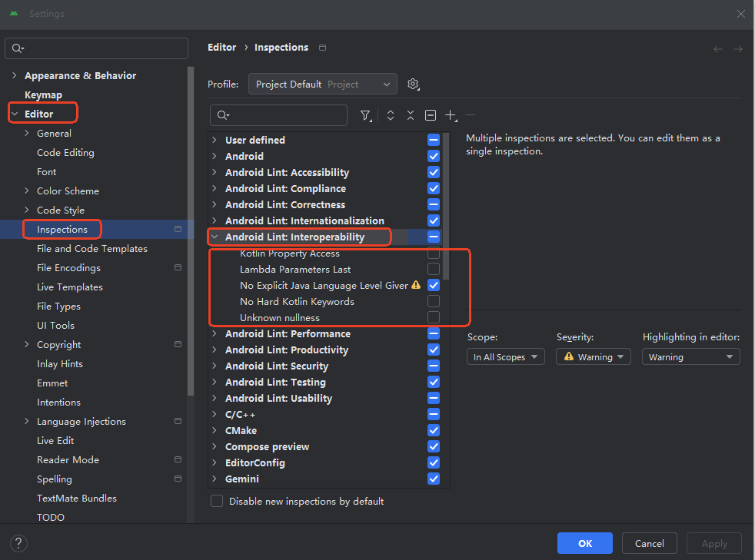
Task: Click the project icon on the Inspections sidebar row
Action: 178,229
